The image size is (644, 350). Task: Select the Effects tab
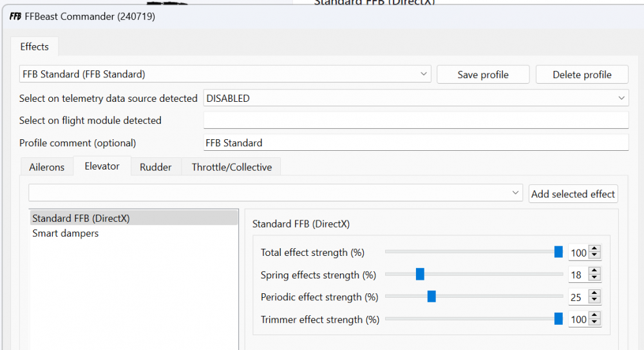(x=35, y=46)
